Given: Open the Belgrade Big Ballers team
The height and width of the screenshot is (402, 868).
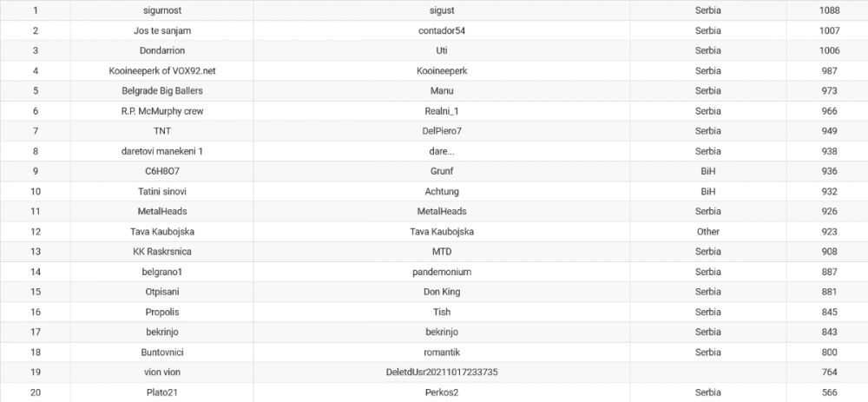Looking at the screenshot, I should (x=162, y=90).
